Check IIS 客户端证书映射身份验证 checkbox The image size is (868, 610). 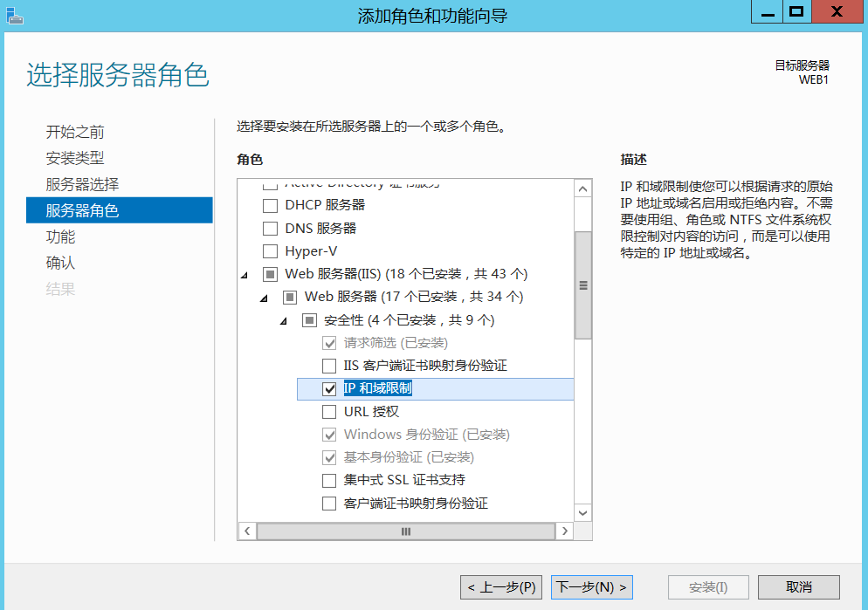329,366
